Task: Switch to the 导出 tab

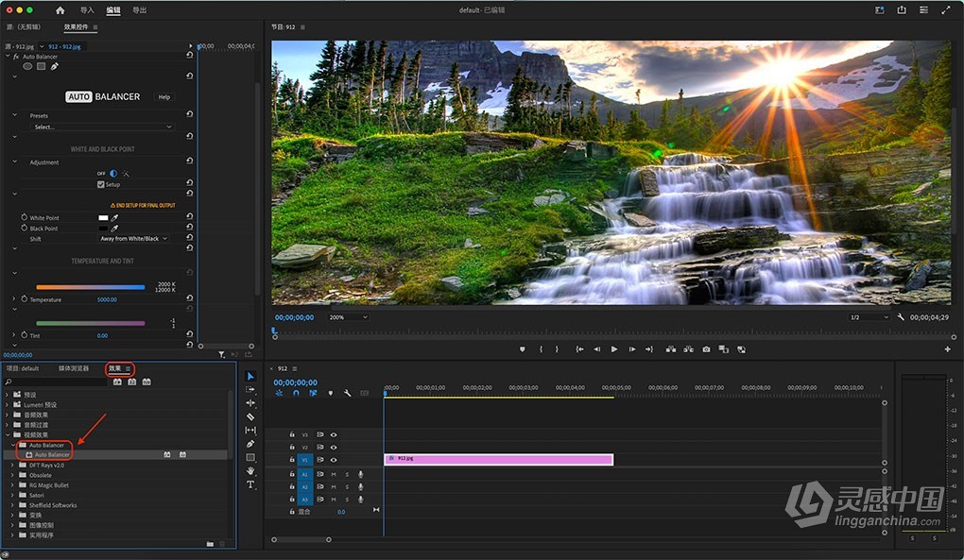Action: tap(140, 10)
